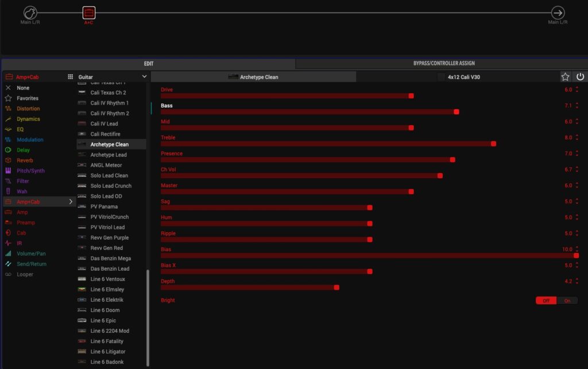This screenshot has height=369, width=588.
Task: Pick the Looper category
Action: (x=25, y=274)
